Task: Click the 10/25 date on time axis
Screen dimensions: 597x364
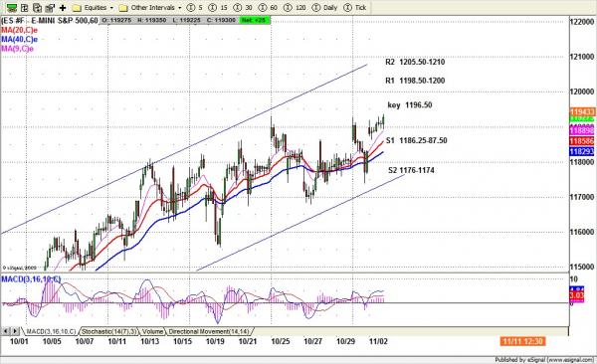Action: (x=281, y=341)
